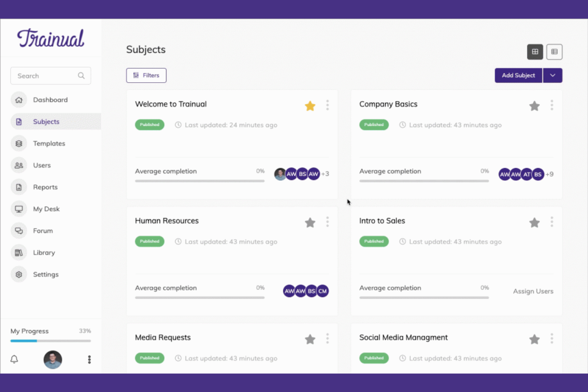Click the Trainual logo
The height and width of the screenshot is (392, 588).
point(50,38)
